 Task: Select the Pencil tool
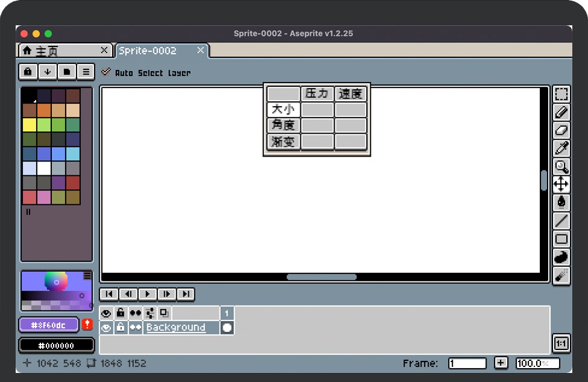[x=561, y=112]
